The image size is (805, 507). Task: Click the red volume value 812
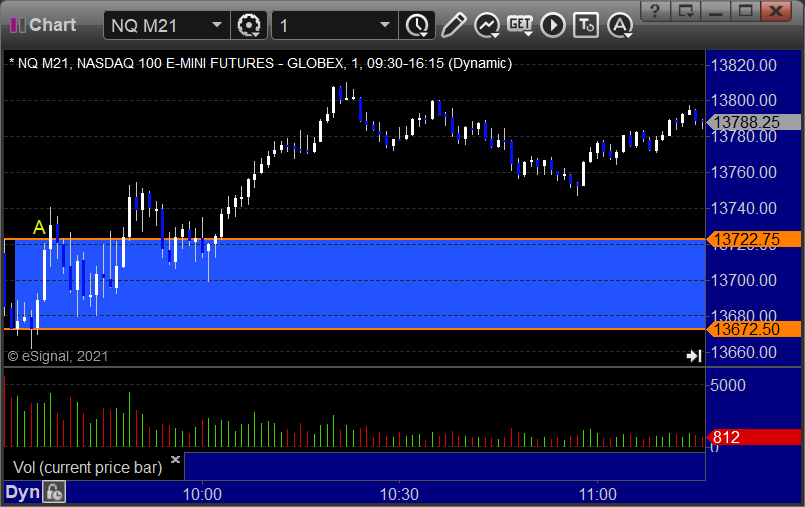click(754, 437)
